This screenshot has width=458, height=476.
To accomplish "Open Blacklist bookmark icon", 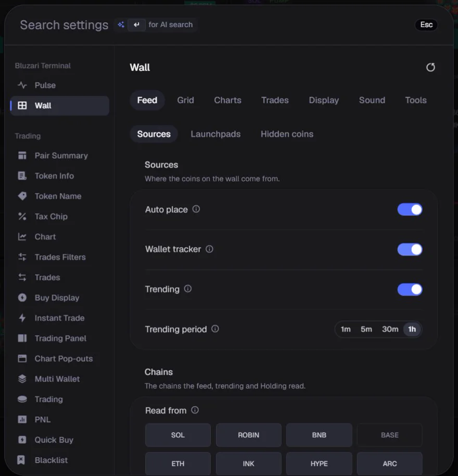I will click(x=21, y=460).
